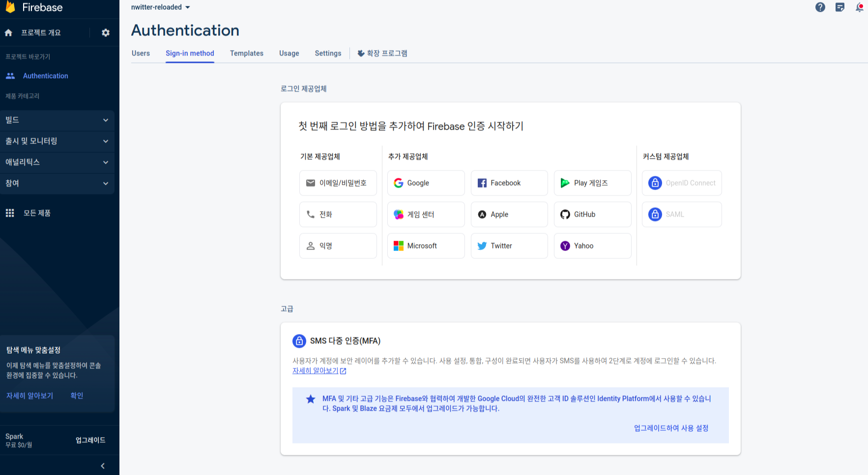Choose the Facebook sign-in provider
The width and height of the screenshot is (868, 475).
pos(509,183)
